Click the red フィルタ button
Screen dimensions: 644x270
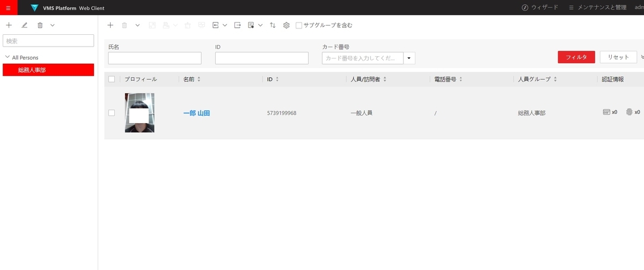pos(576,57)
